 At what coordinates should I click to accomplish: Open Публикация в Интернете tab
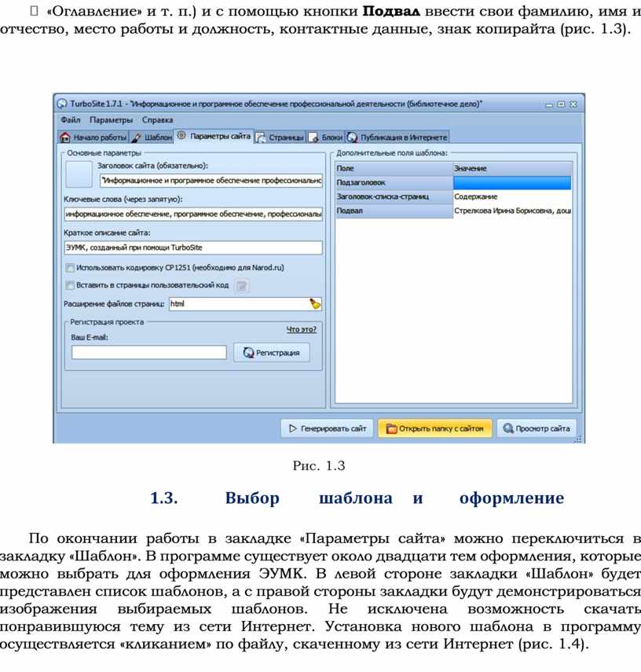pos(397,137)
